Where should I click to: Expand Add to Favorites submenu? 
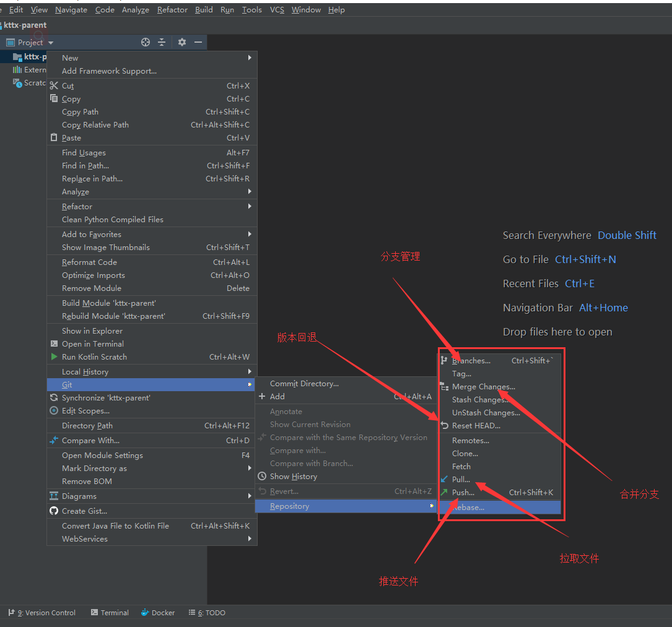click(x=250, y=234)
